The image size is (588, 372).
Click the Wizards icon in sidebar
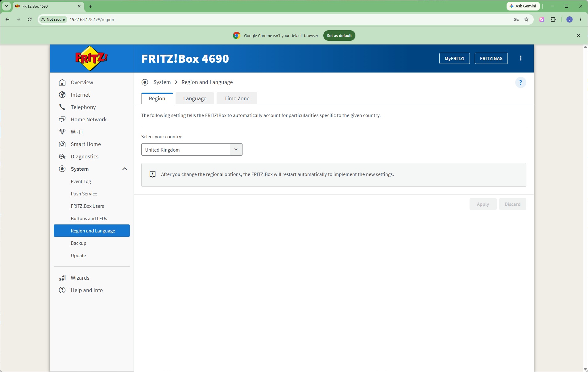tap(62, 278)
